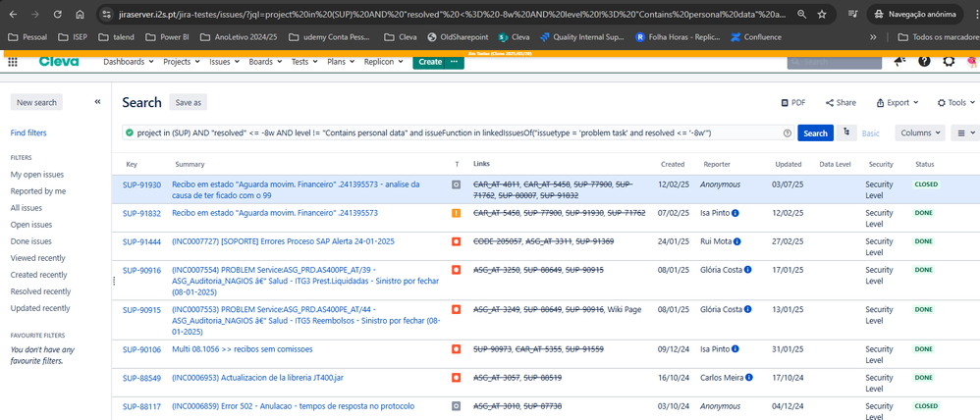Click the blue Search button
980x420 pixels.
coord(815,133)
